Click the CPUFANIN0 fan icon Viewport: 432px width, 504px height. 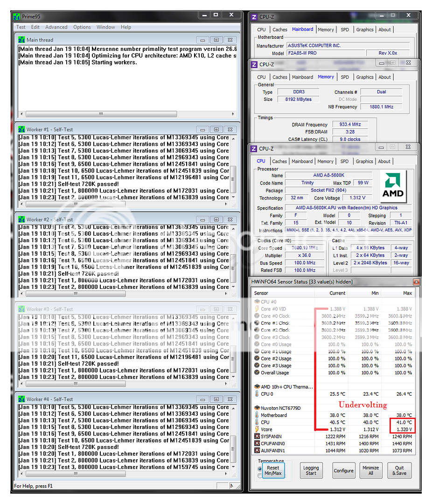point(257,443)
